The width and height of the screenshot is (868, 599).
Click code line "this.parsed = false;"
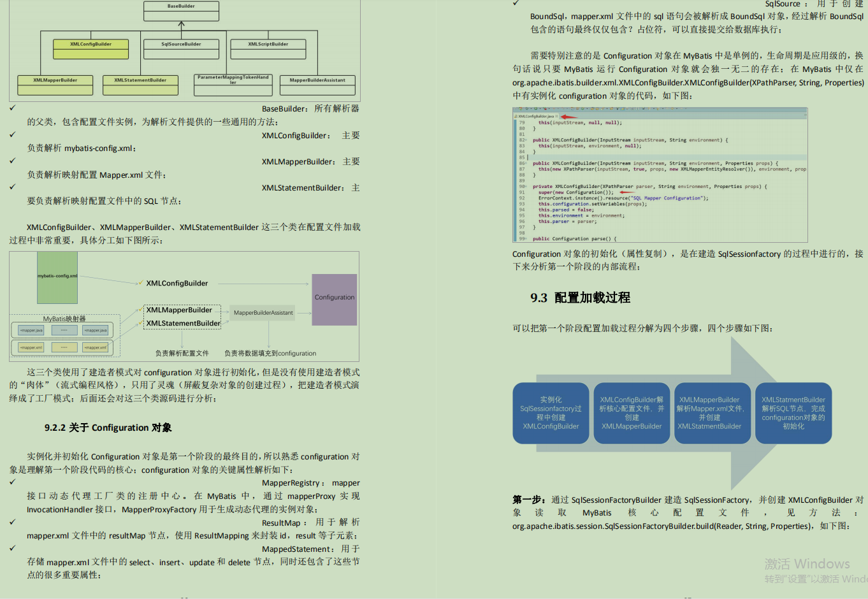(566, 210)
